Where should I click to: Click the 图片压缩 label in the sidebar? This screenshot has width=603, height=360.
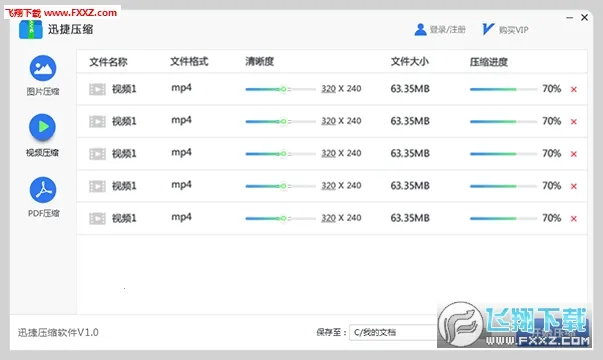coord(43,92)
